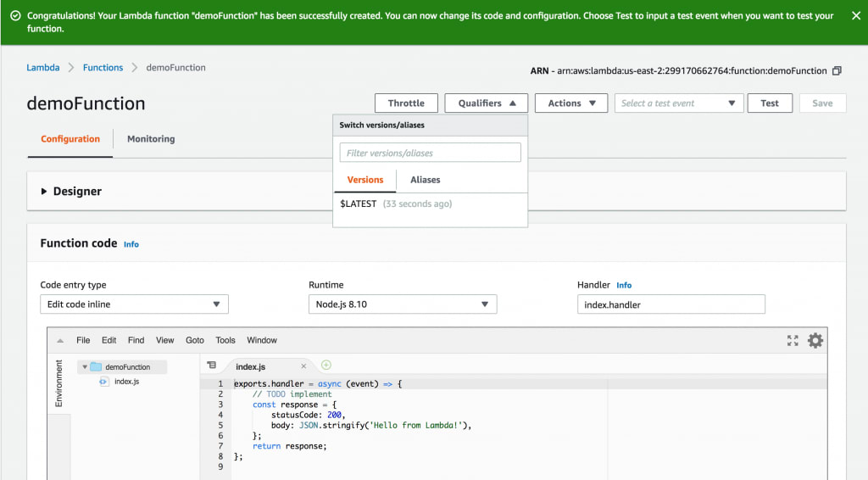Click the Save button

(x=822, y=103)
